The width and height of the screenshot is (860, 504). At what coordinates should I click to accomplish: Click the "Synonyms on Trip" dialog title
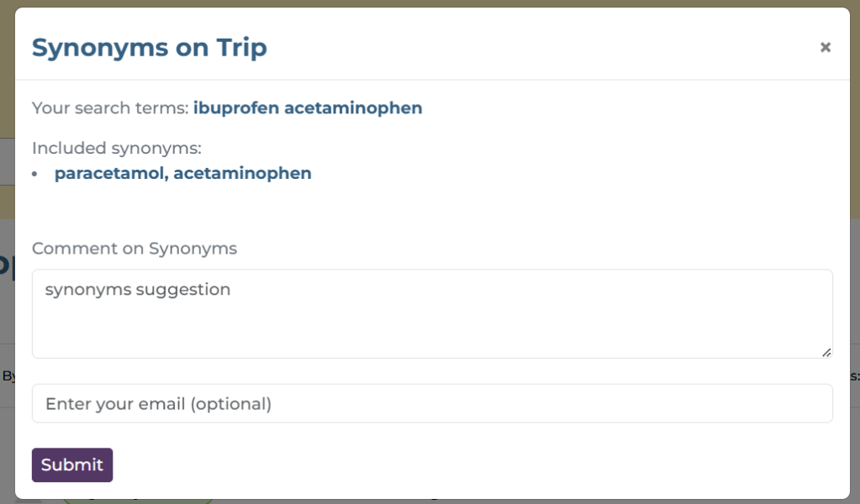[149, 48]
